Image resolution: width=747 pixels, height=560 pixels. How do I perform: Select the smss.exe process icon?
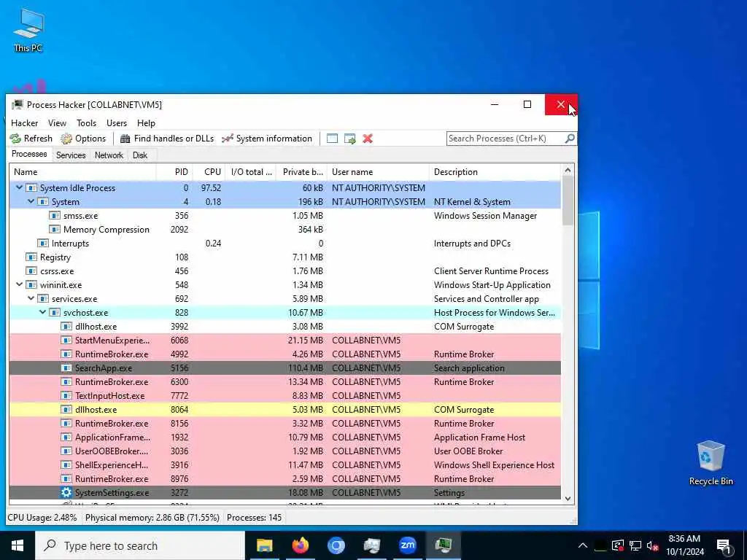pyautogui.click(x=55, y=216)
